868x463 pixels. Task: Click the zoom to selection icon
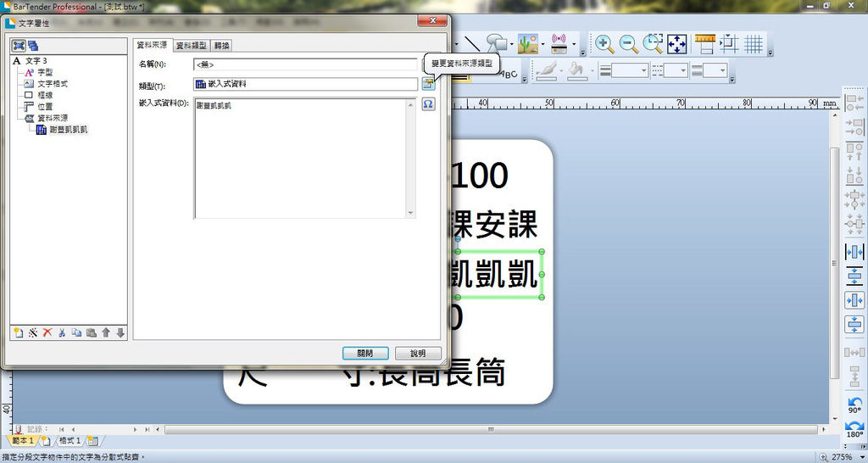point(653,44)
